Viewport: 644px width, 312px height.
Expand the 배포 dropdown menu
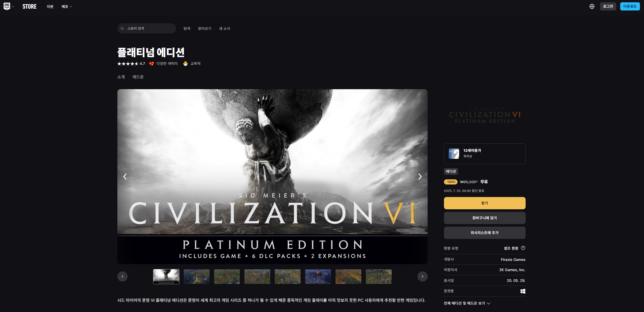pyautogui.click(x=67, y=6)
